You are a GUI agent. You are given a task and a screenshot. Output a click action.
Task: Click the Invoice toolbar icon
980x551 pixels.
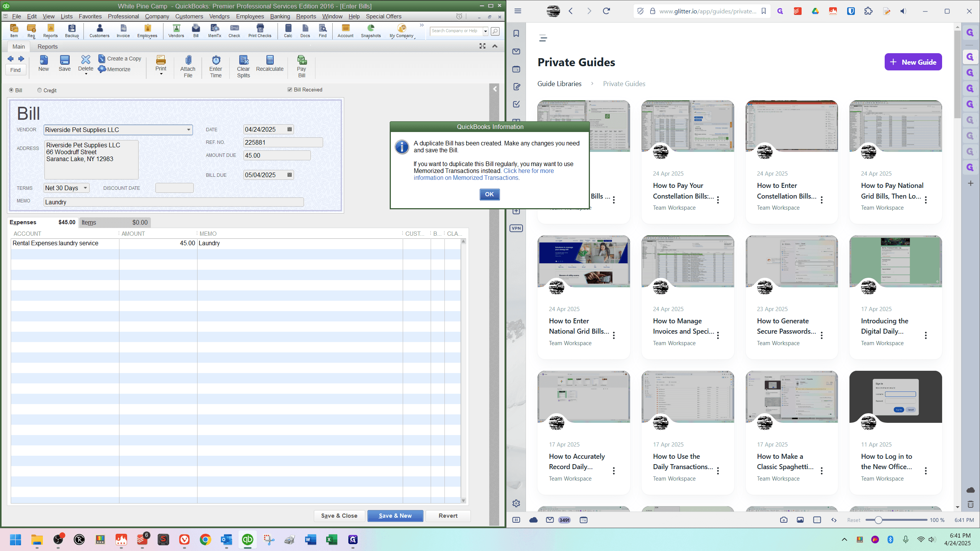(x=123, y=31)
